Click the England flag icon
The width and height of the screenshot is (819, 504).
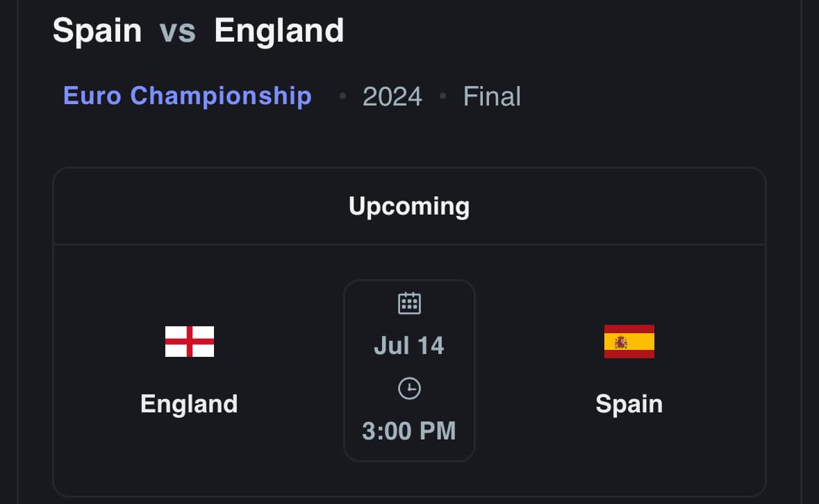[190, 342]
